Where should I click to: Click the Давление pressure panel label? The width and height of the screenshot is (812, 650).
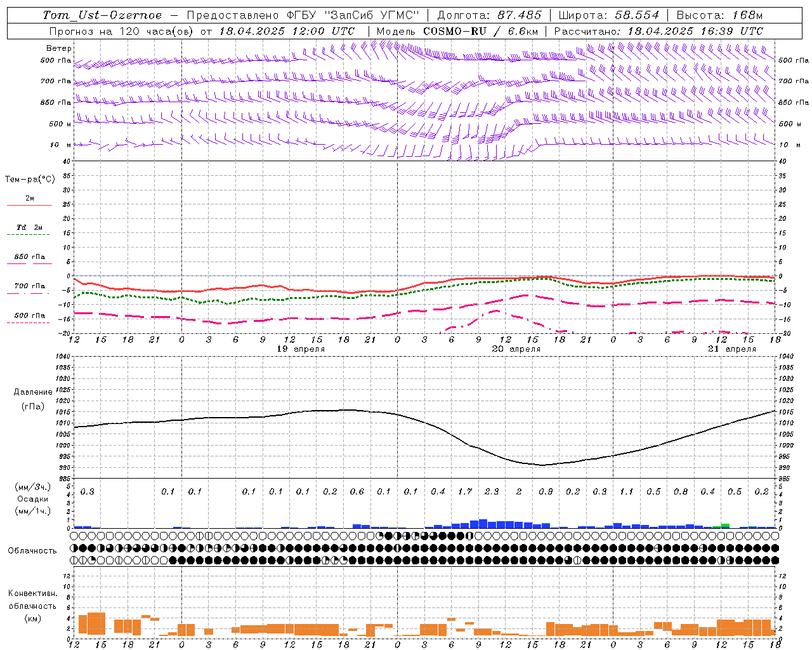coord(33,392)
